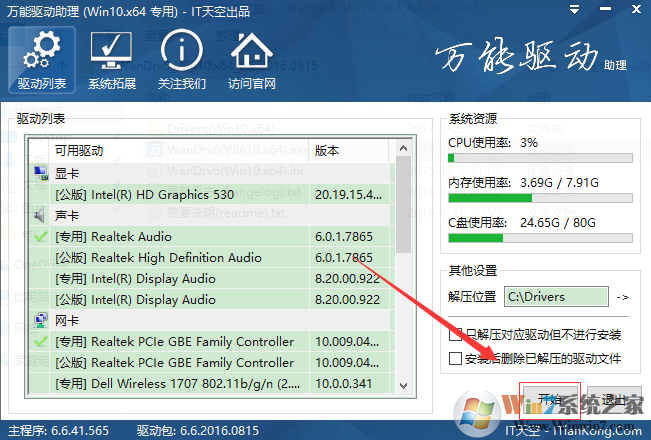Click the 解压位置 path field C:\Drivers

[556, 296]
